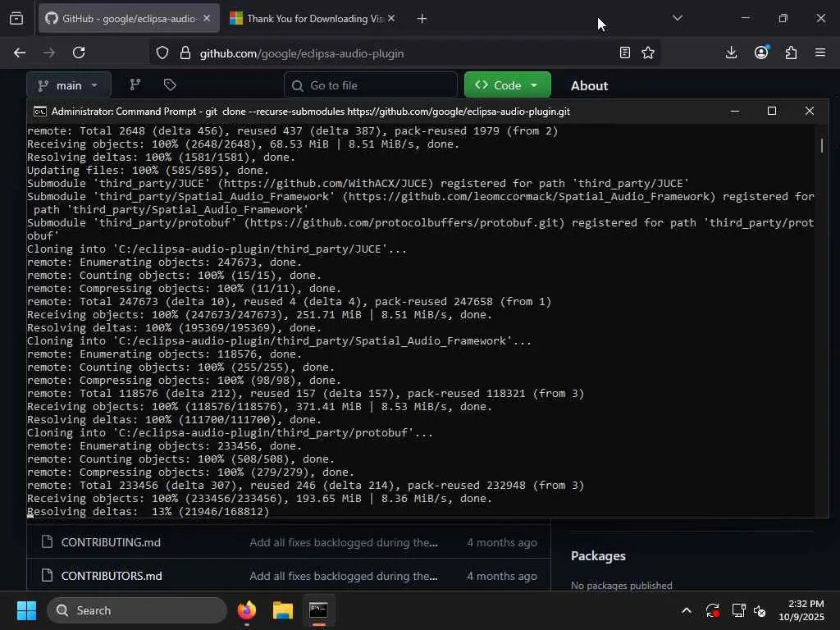The width and height of the screenshot is (840, 630).
Task: Go back to previous page
Action: [x=20, y=52]
